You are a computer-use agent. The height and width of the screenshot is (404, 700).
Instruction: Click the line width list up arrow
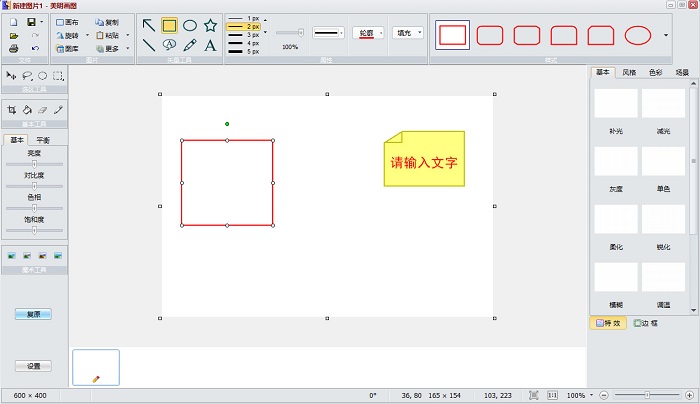(265, 20)
